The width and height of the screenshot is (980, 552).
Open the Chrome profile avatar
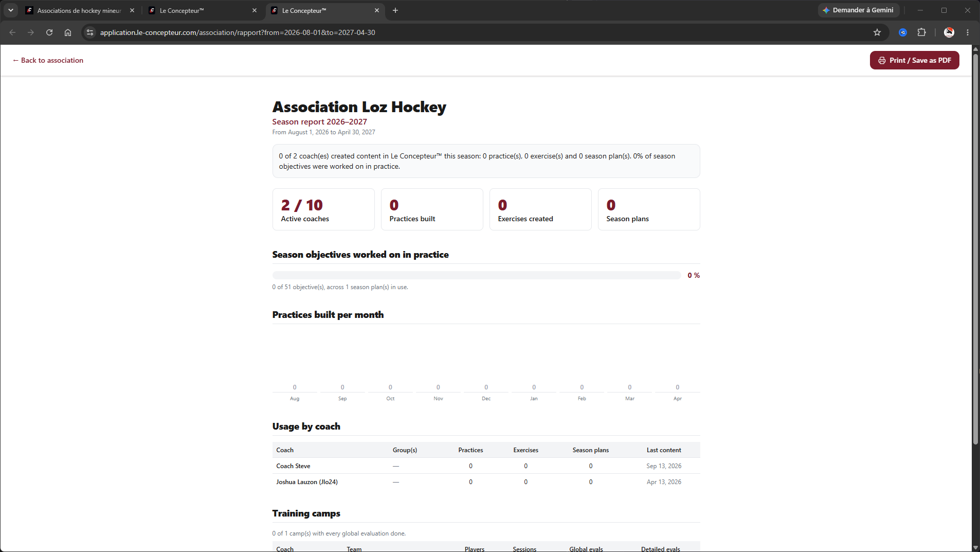(x=949, y=32)
